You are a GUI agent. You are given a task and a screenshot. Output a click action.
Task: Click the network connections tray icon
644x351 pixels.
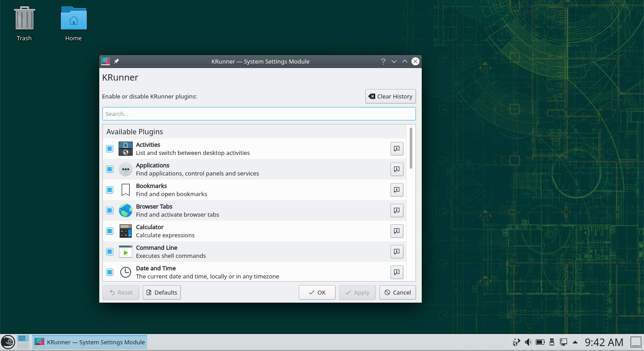click(563, 342)
